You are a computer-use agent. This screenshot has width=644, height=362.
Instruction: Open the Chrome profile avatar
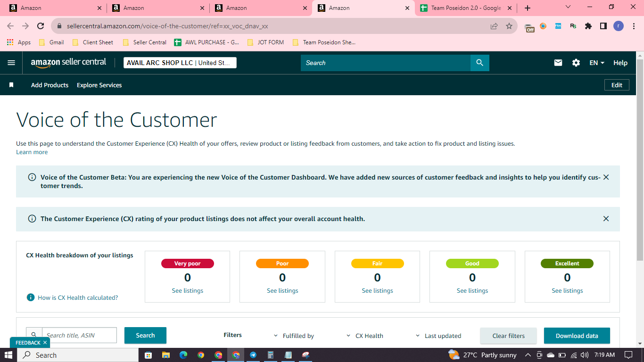pos(619,26)
